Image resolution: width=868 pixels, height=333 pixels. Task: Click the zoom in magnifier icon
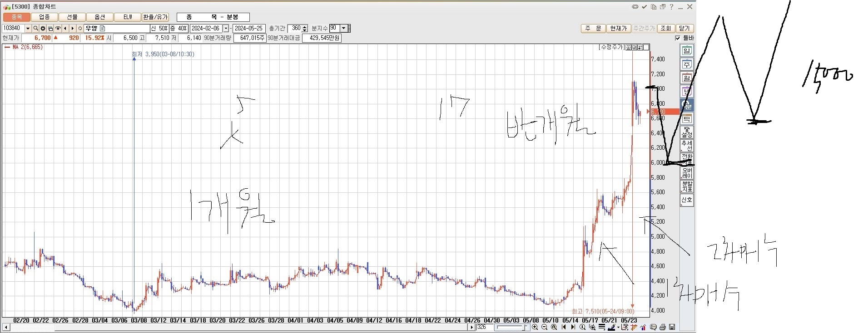point(535,327)
